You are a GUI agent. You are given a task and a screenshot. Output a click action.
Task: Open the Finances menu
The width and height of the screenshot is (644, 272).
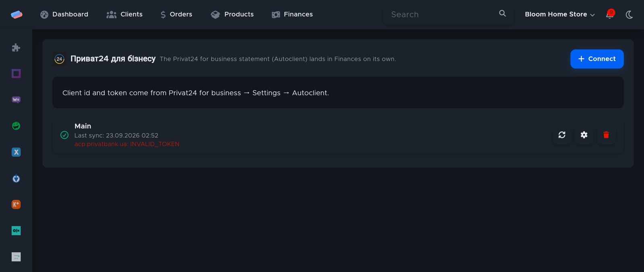292,15
